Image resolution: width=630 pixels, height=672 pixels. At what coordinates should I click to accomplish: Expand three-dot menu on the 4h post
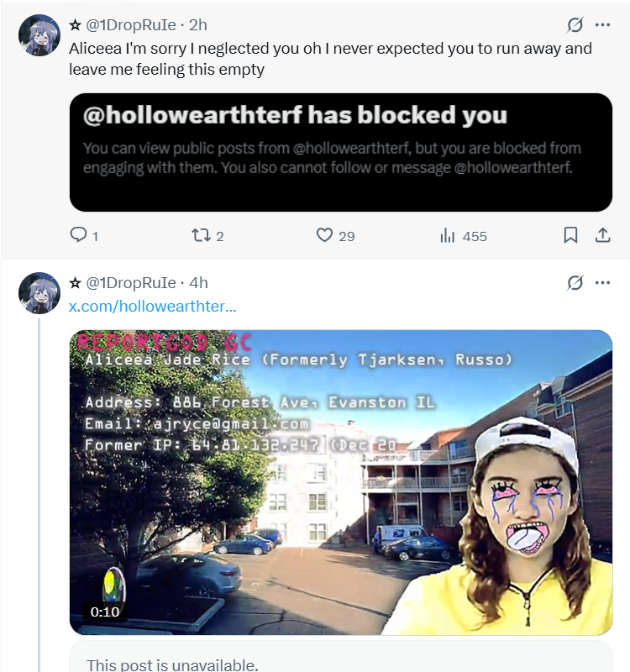pyautogui.click(x=602, y=283)
